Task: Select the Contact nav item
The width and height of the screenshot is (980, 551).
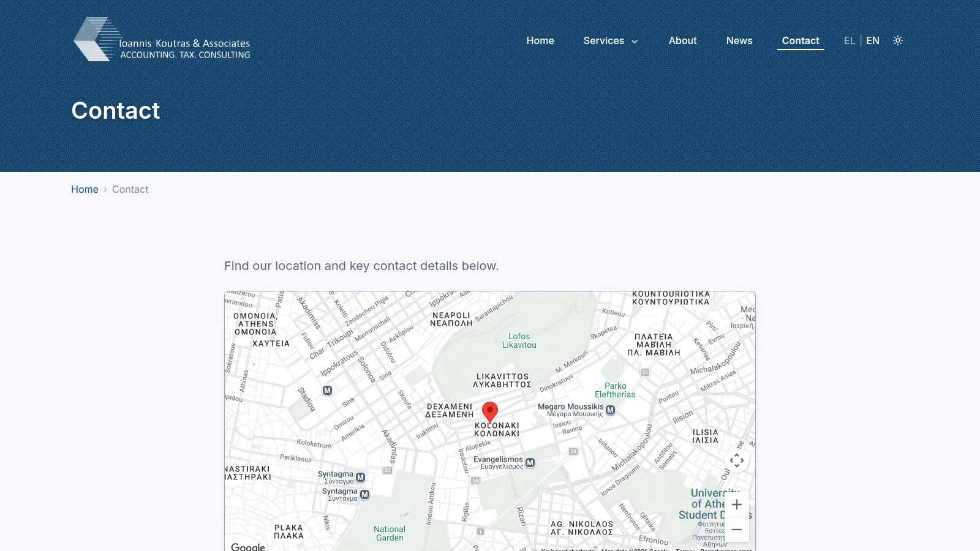Action: click(x=801, y=40)
